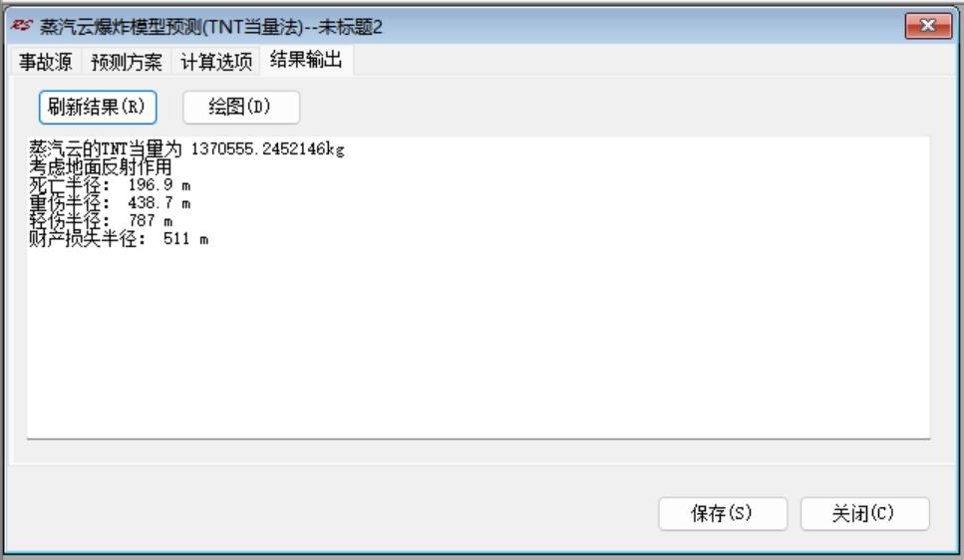
Task: Activate the 结果输出 tab
Action: coord(306,60)
